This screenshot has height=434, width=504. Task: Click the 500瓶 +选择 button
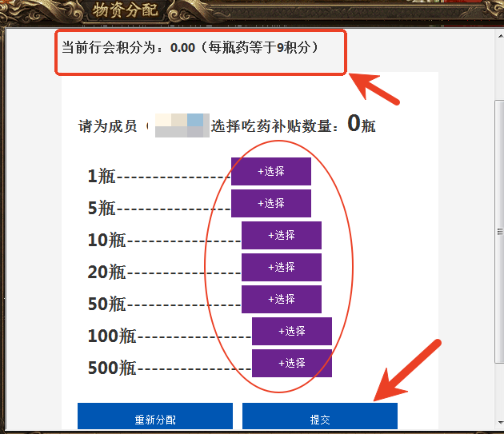click(x=291, y=363)
